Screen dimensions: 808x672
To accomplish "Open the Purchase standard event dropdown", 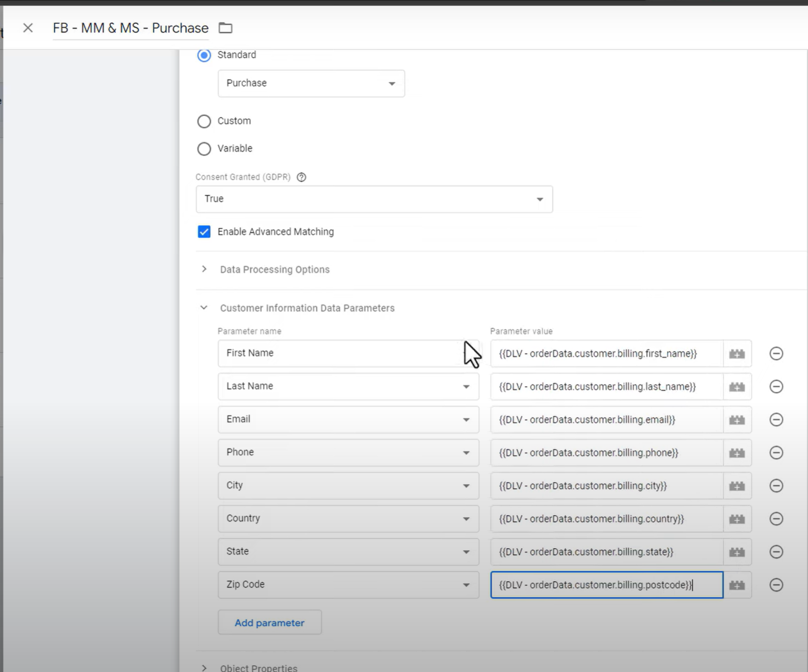I will (x=311, y=84).
